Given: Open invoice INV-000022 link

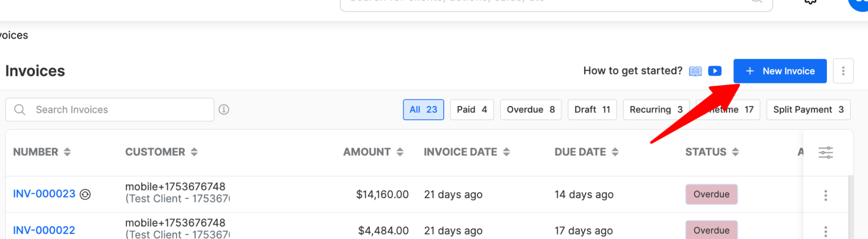Looking at the screenshot, I should pyautogui.click(x=44, y=230).
